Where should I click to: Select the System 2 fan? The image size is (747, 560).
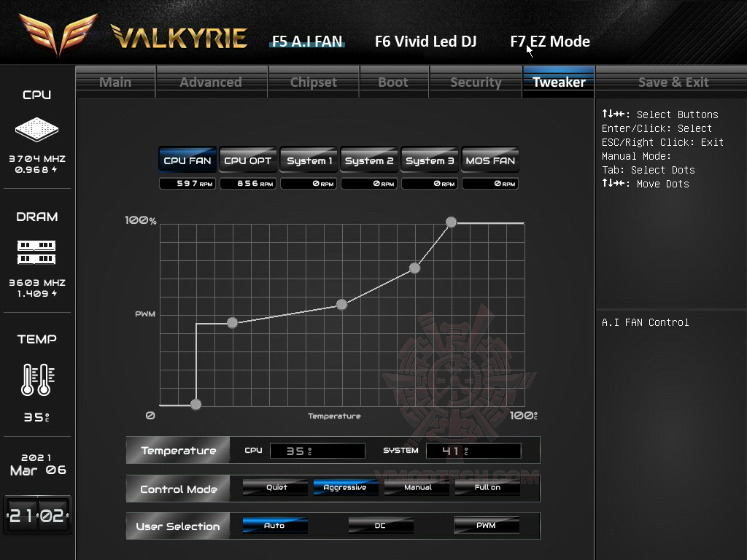(x=369, y=160)
